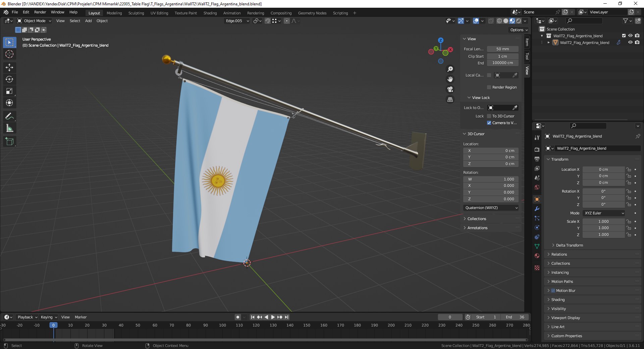Image resolution: width=644 pixels, height=349 pixels.
Task: Open the Tool properties tab icon
Action: click(x=537, y=137)
